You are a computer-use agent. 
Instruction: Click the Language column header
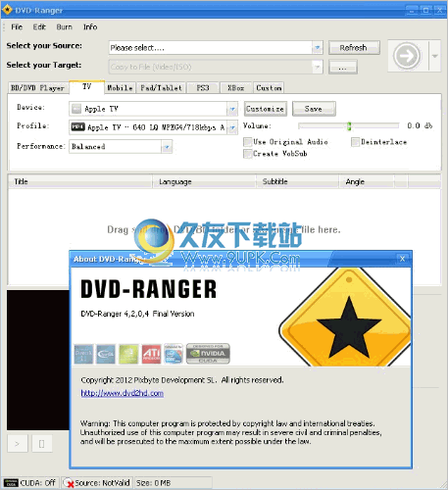pos(204,181)
